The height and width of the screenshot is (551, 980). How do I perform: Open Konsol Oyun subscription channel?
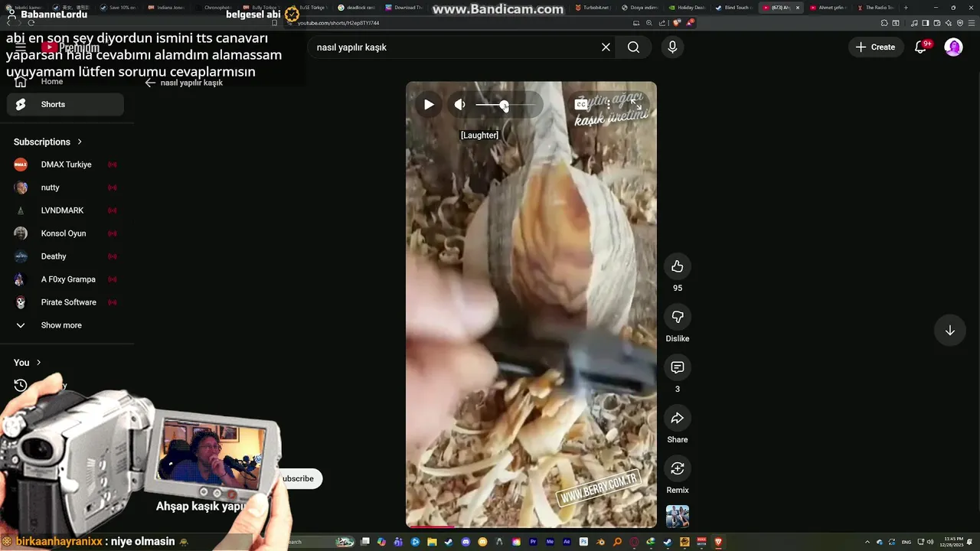tap(65, 233)
